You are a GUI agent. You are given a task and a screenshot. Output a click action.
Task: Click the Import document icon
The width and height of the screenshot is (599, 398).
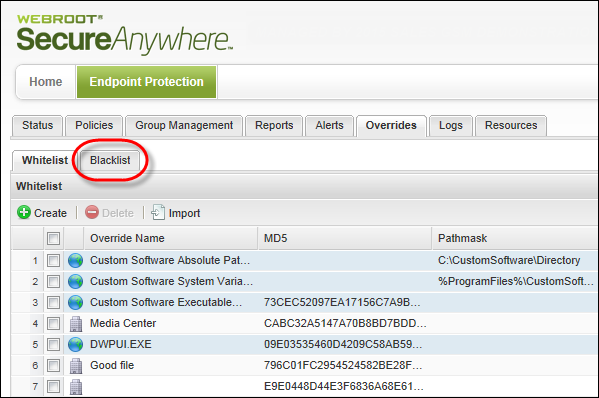[x=158, y=212]
